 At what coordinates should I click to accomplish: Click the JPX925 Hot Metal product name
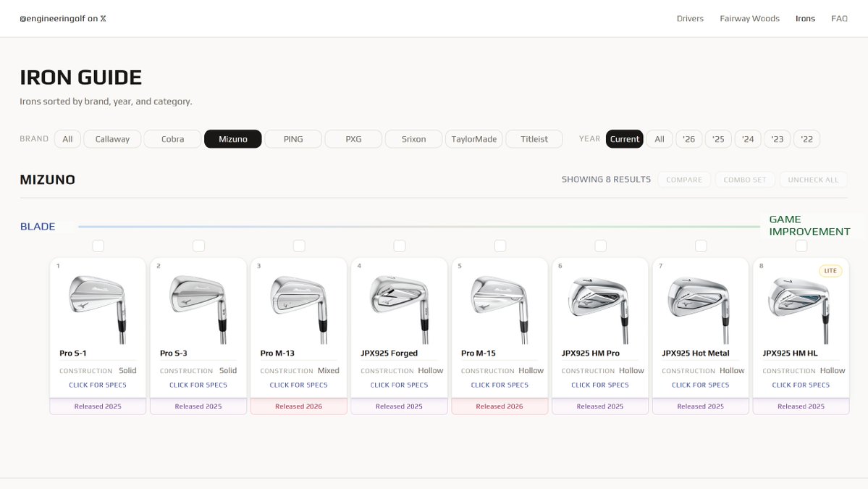click(695, 353)
